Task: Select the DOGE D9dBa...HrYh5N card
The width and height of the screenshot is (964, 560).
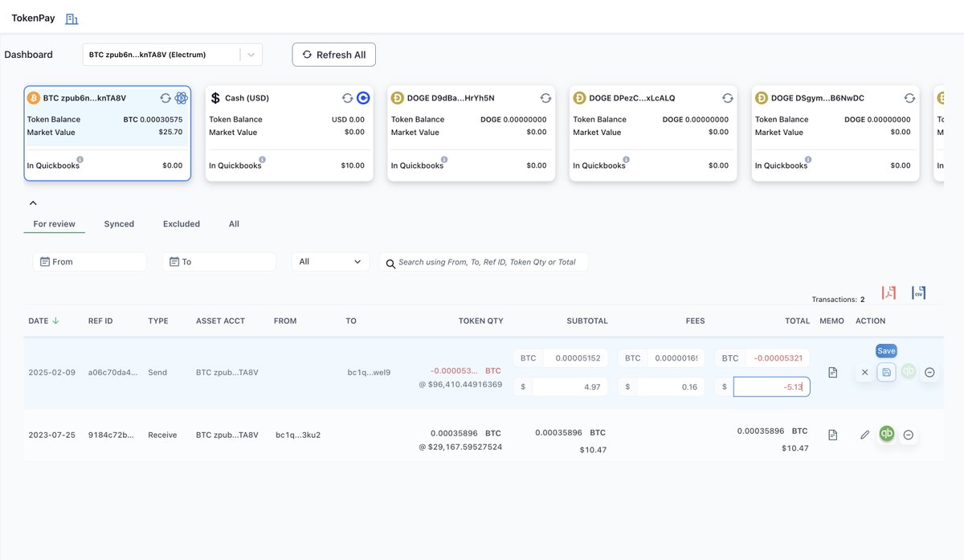Action: point(472,133)
